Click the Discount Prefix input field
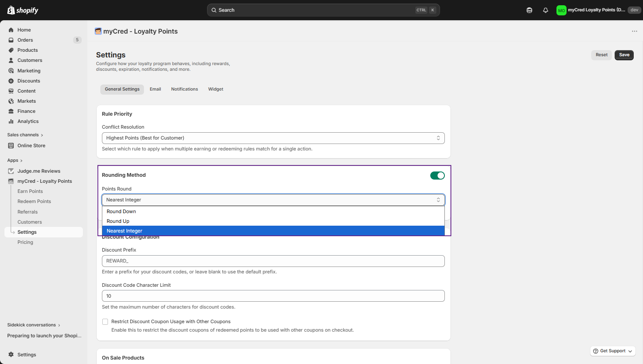Screen dimensions: 643x364 273,261
